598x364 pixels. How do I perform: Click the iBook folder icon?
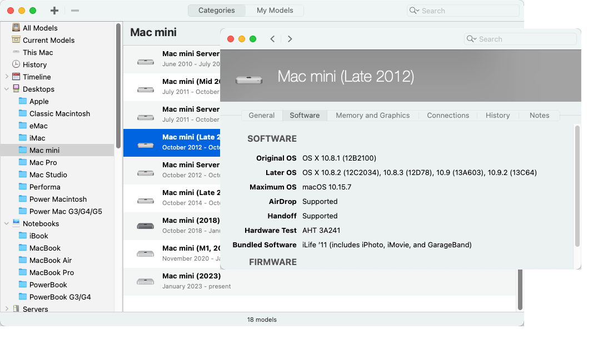(x=23, y=236)
